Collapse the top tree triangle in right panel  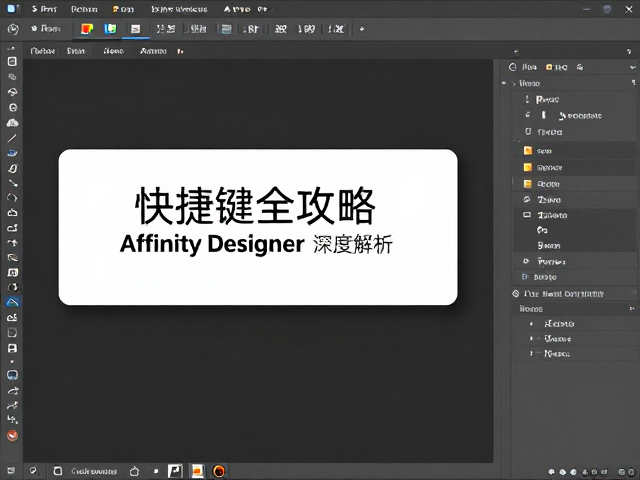coord(504,83)
